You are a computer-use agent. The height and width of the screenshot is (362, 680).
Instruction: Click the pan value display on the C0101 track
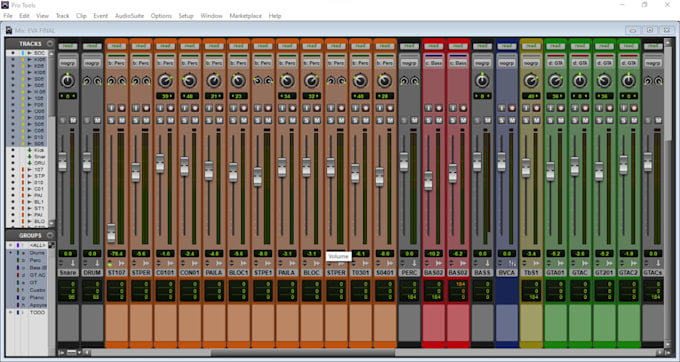click(x=165, y=96)
